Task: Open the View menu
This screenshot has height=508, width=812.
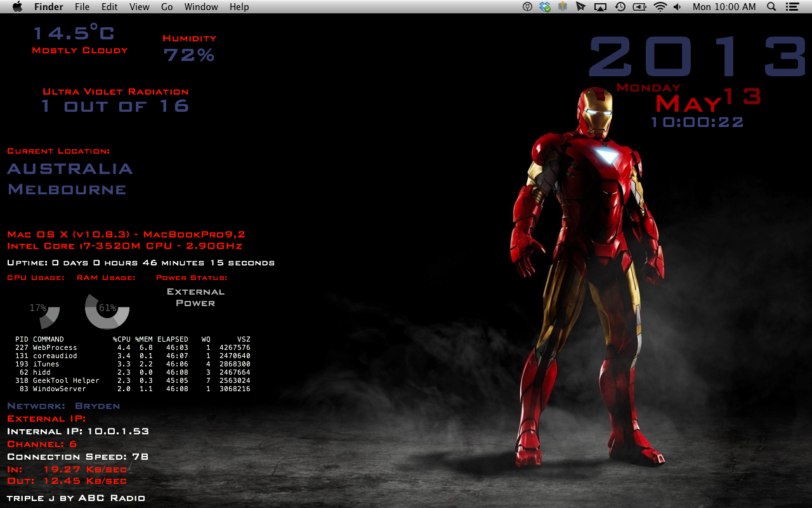Action: (x=139, y=7)
